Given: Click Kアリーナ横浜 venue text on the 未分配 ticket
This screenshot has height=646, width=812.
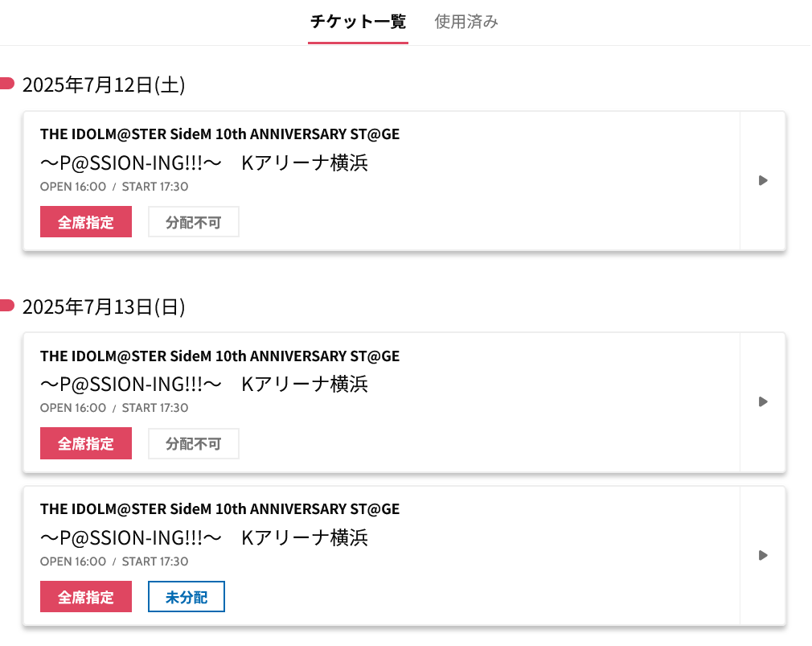Looking at the screenshot, I should tap(305, 537).
